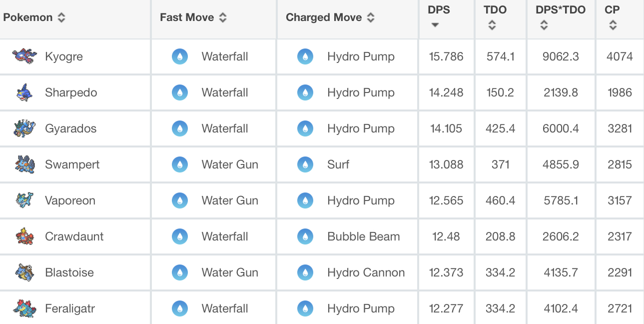Click water type icon beside Swampert's Surf
This screenshot has height=324, width=644.
305,164
